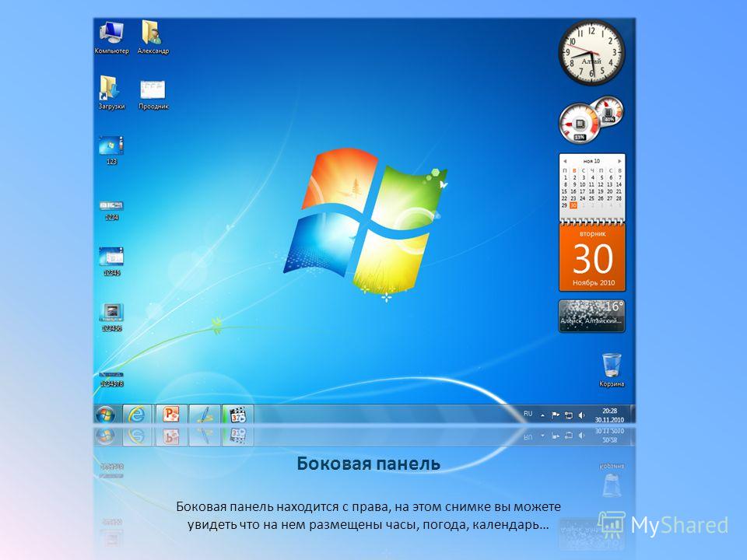Open the Windows Start menu orb

coord(105,415)
